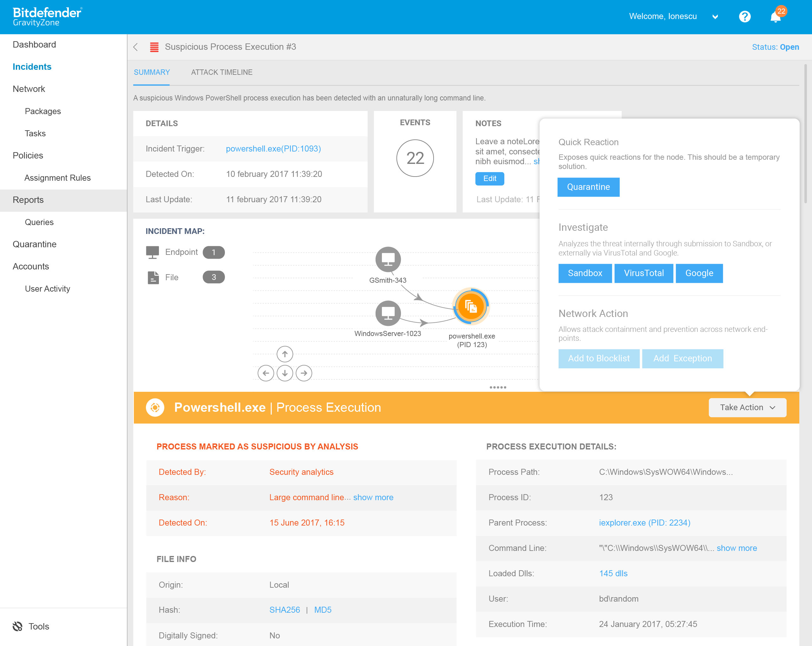The height and width of the screenshot is (646, 812).
Task: Pan incident map down arrow
Action: [x=285, y=373]
